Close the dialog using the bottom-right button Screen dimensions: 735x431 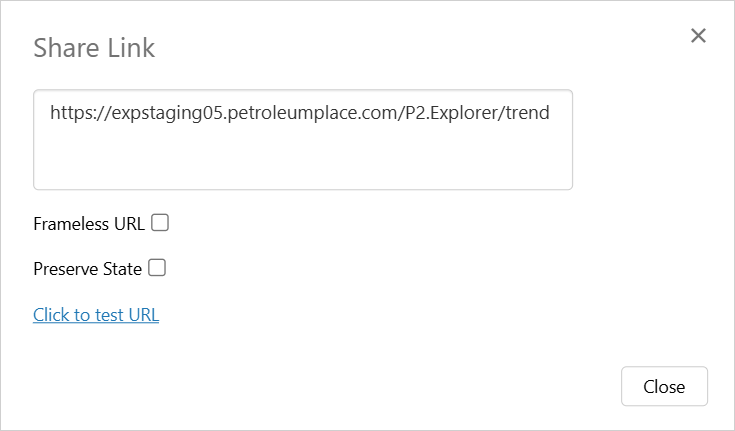tap(664, 387)
